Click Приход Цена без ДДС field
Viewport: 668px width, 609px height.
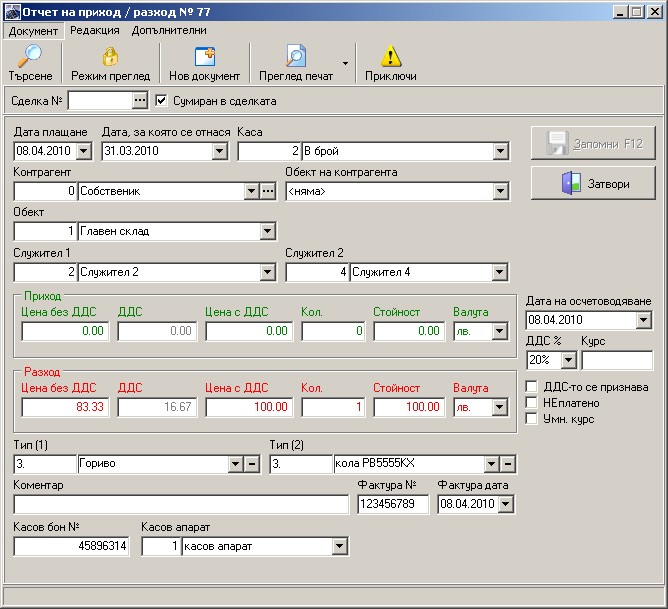65,331
